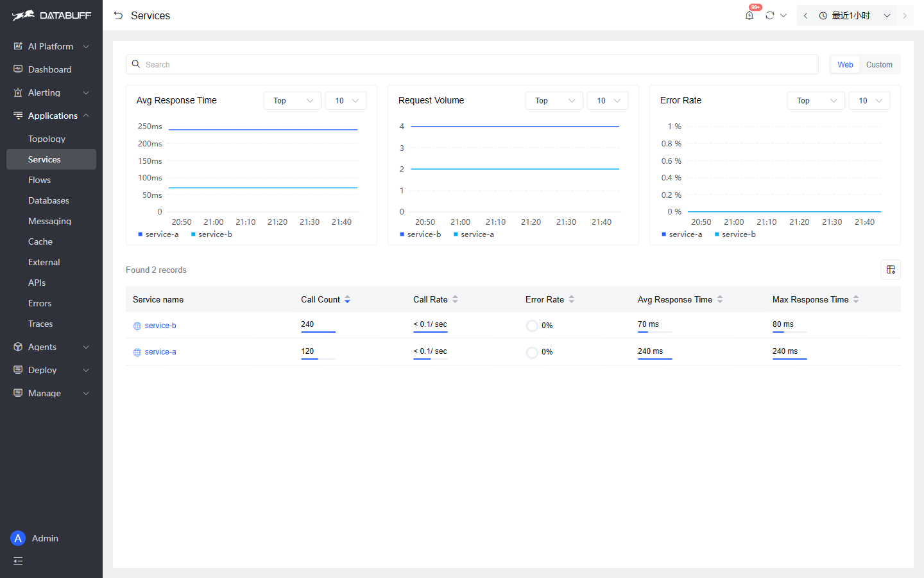Click the globe icon beside service-a
924x578 pixels.
[x=137, y=353]
